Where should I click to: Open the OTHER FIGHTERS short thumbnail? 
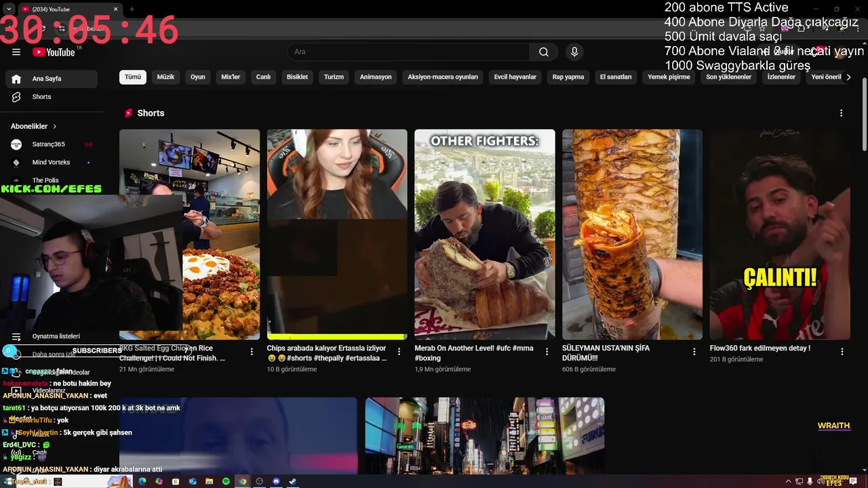485,235
